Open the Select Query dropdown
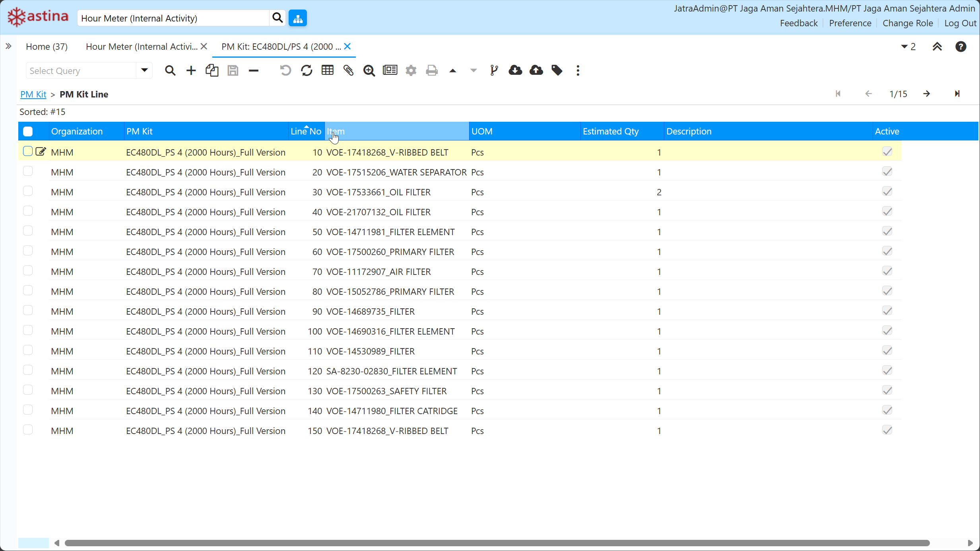980x551 pixels. pos(144,70)
